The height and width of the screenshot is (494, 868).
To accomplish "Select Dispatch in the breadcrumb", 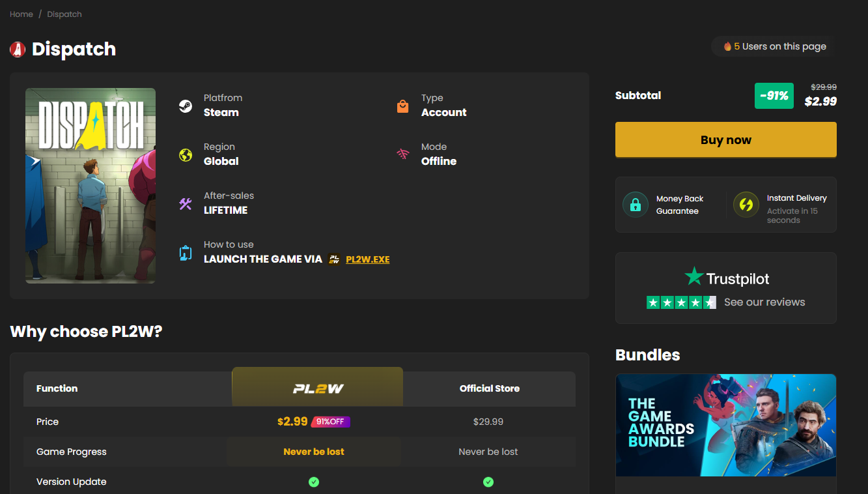I will (x=64, y=14).
